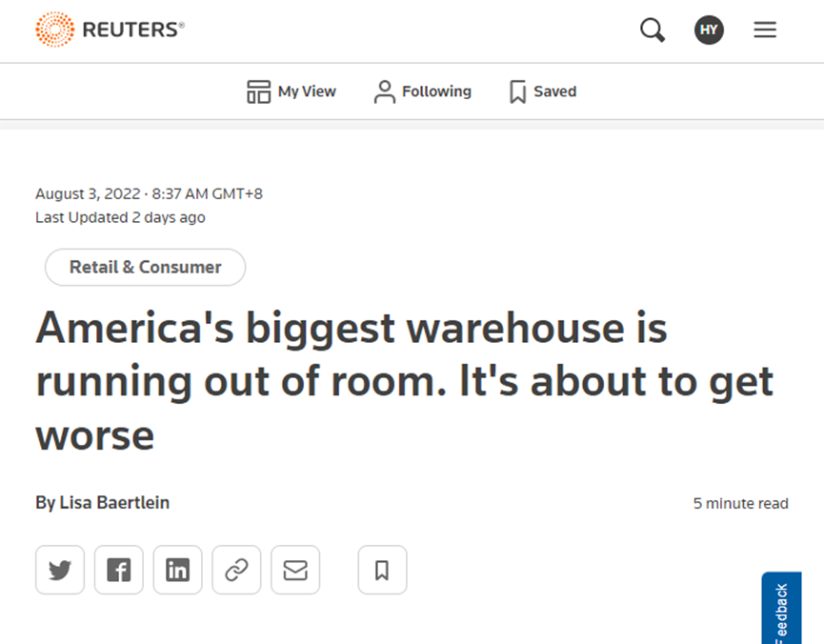
Task: Share article via email
Action: tap(295, 570)
